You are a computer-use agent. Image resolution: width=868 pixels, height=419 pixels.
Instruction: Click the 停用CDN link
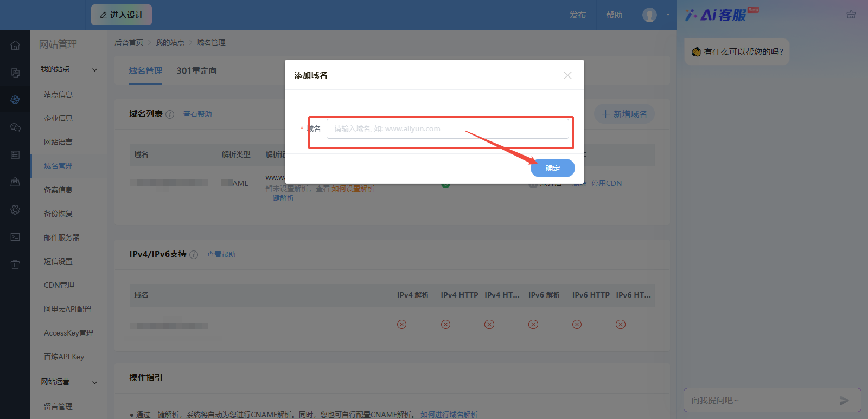607,184
